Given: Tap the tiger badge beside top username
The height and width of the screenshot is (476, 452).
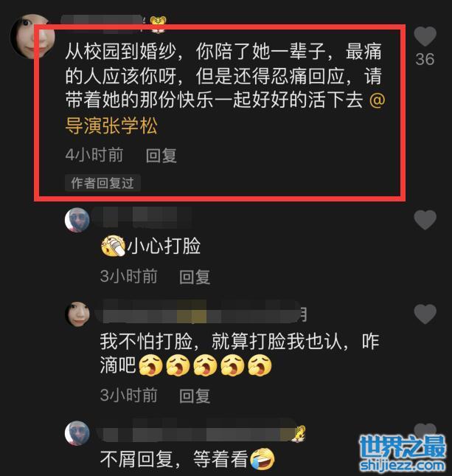Looking at the screenshot, I should [158, 24].
